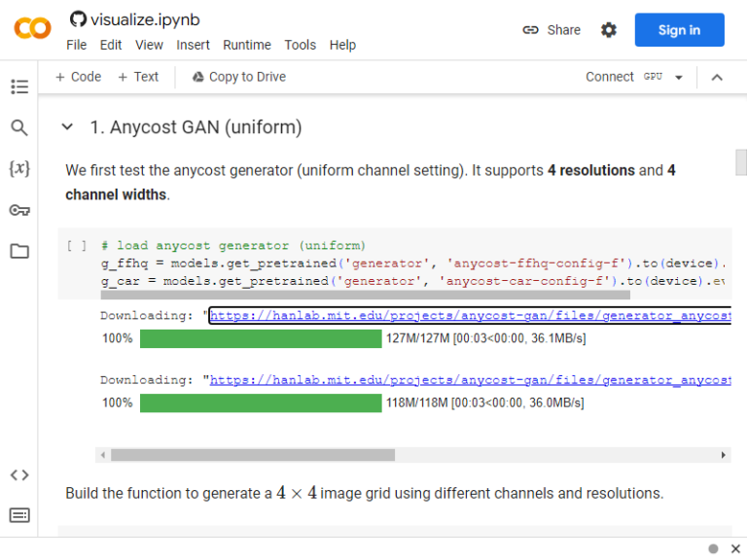
Task: Click the 'channel widths' bold text
Action: (116, 194)
